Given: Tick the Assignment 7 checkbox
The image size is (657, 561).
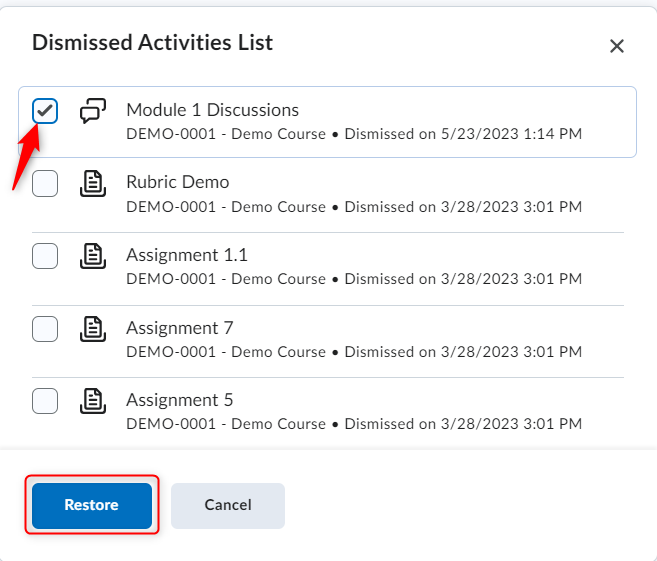Looking at the screenshot, I should [45, 329].
